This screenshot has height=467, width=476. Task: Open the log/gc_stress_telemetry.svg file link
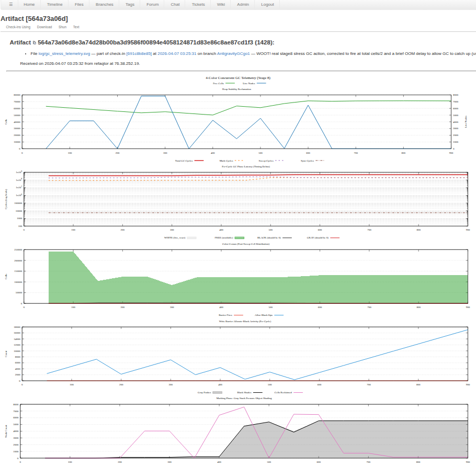(x=65, y=53)
